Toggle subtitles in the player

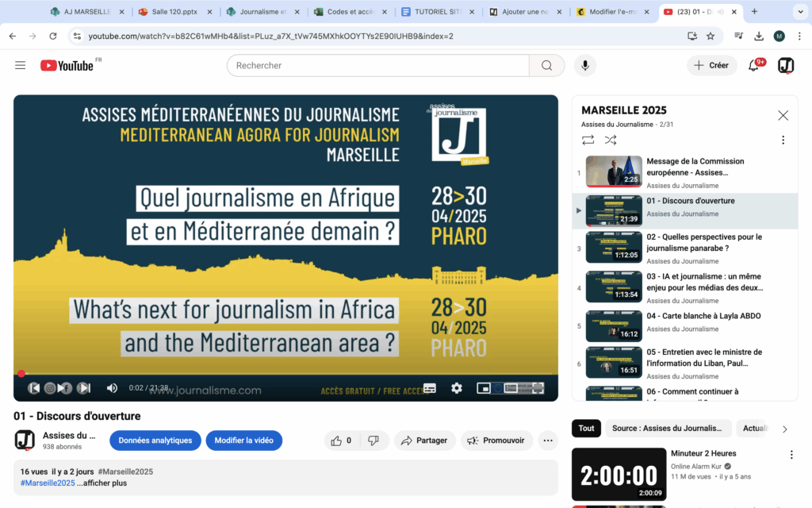click(429, 387)
